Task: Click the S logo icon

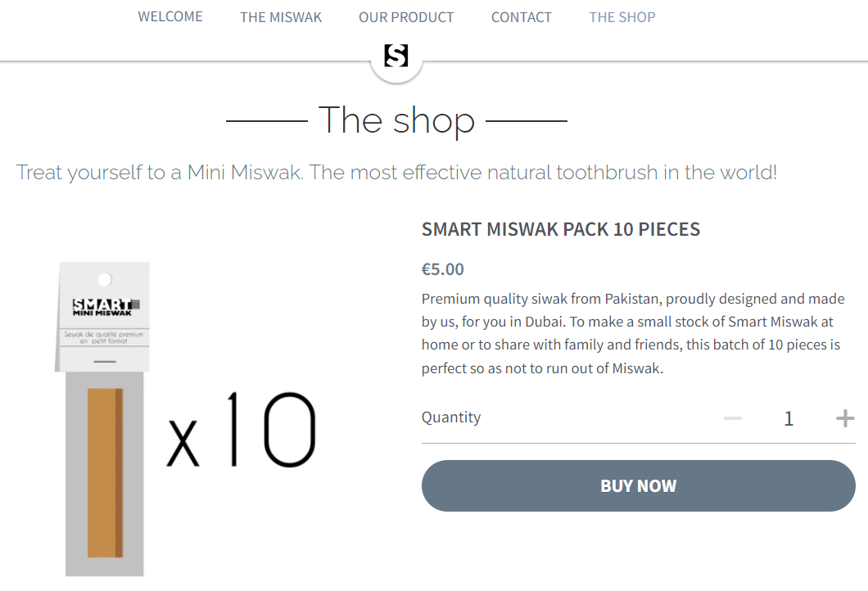Action: point(396,54)
